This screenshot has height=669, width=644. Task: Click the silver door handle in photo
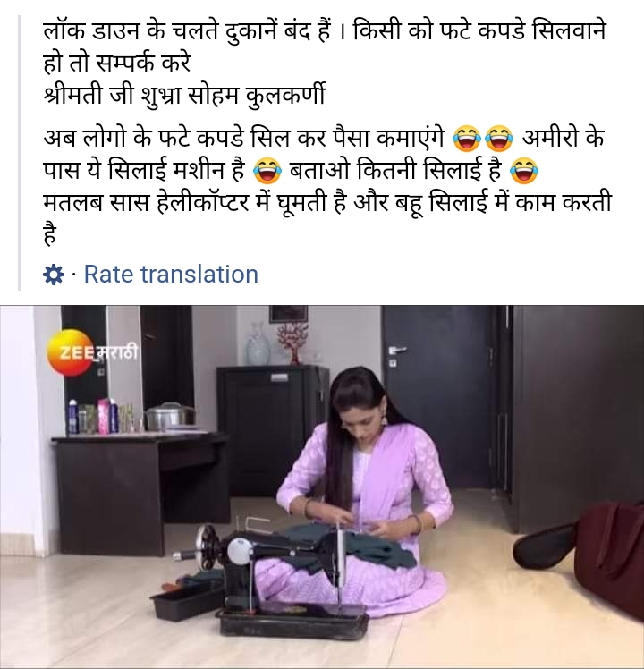(x=397, y=351)
